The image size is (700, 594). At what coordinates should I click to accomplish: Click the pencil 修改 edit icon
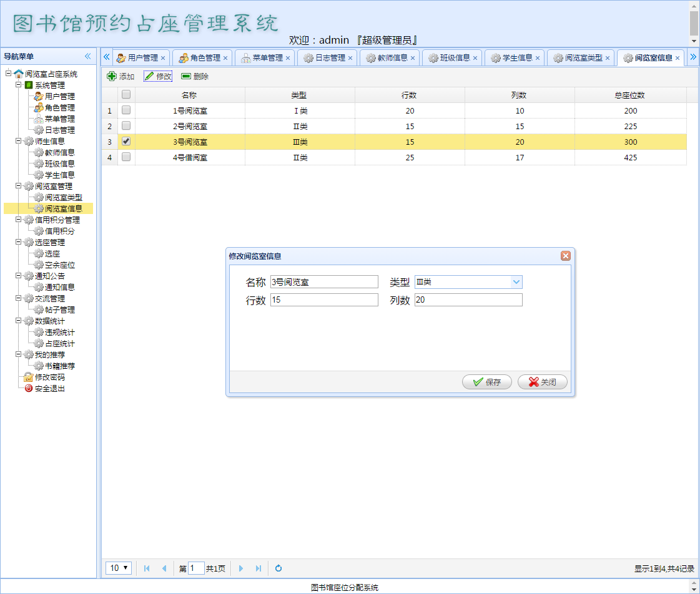[149, 76]
